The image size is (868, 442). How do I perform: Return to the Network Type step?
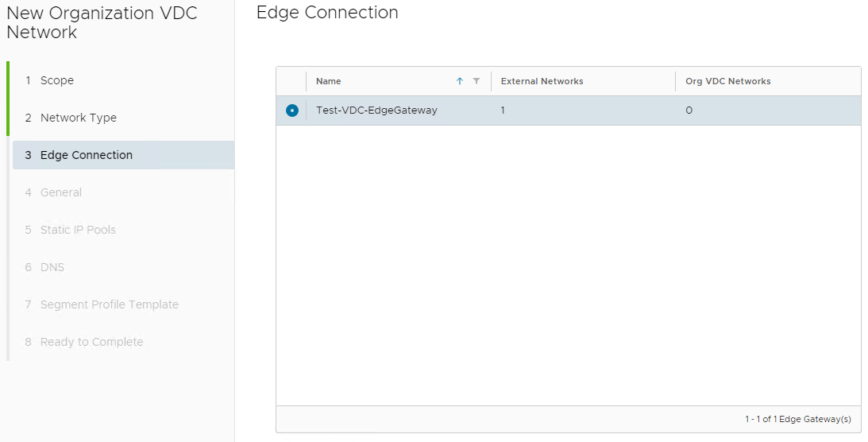(79, 118)
